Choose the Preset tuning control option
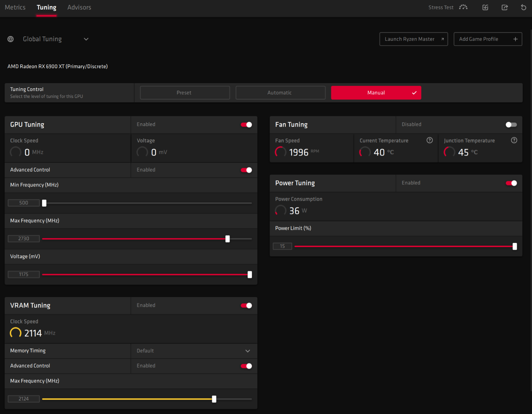Image resolution: width=532 pixels, height=414 pixels. 185,93
